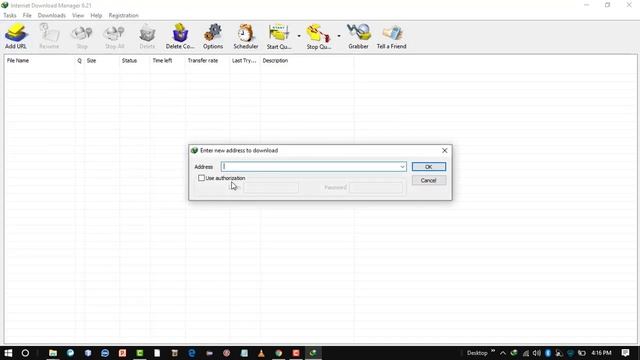Sort by the Description column header
Image resolution: width=640 pixels, height=360 pixels.
click(x=307, y=60)
